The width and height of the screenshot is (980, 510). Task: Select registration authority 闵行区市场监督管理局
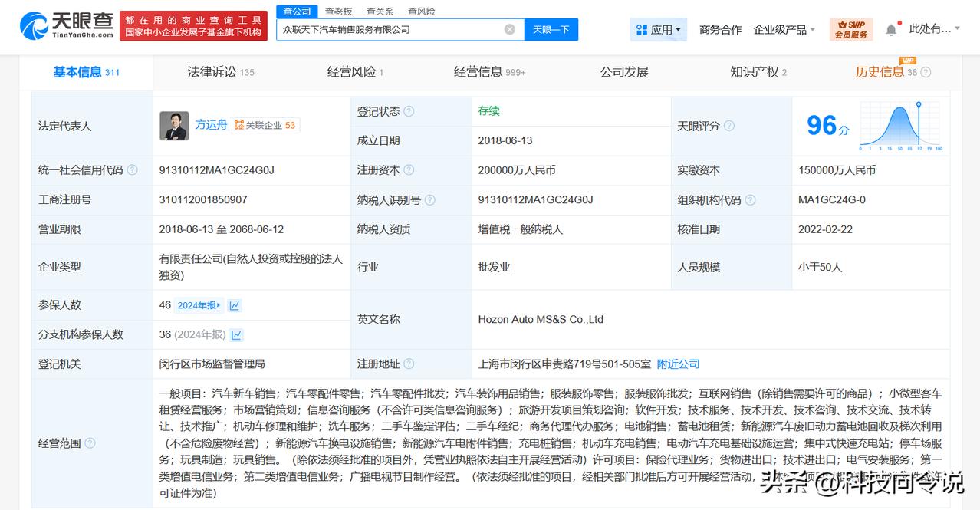pos(212,364)
